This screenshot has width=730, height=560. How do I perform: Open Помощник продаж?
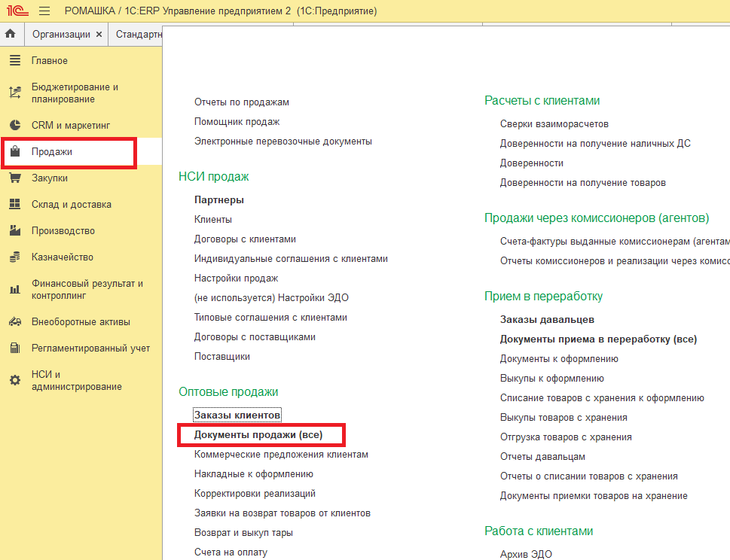point(237,122)
